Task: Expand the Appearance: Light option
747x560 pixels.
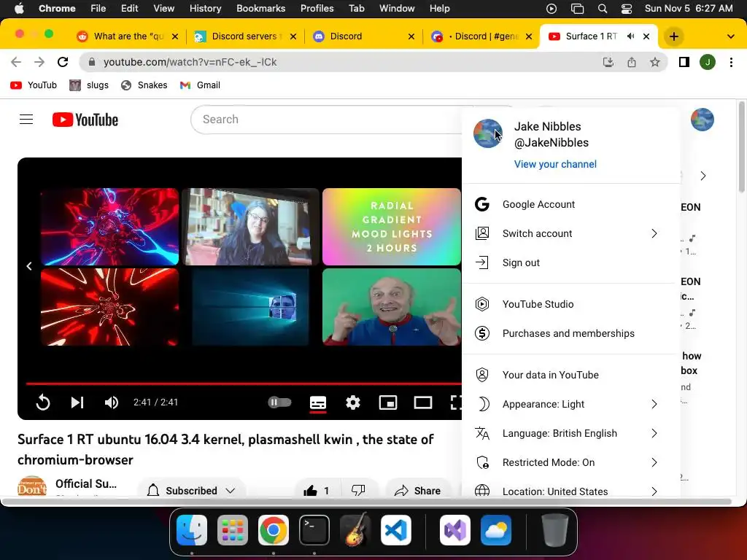Action: 570,404
